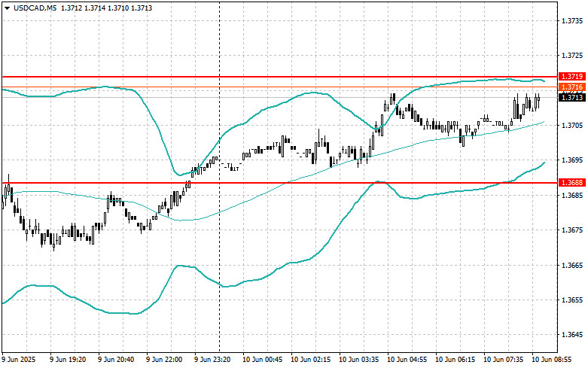Select the orange 1.3716 price level label
Image resolution: width=588 pixels, height=368 pixels.
[x=572, y=87]
